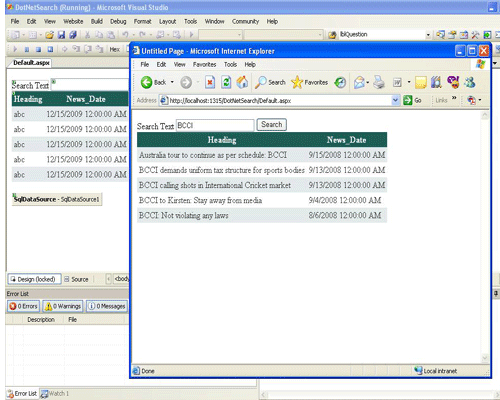This screenshot has height=400, width=500.
Task: Open the Help menu in Internet Explorer
Action: tap(250, 64)
